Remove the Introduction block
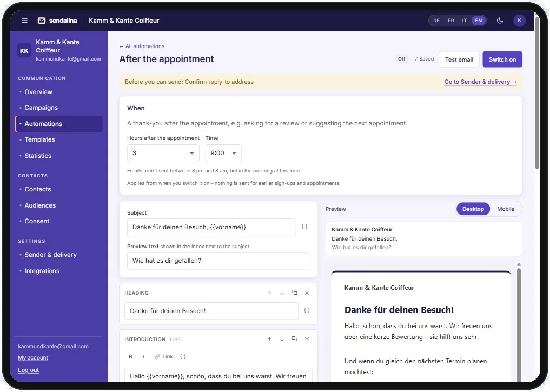The height and width of the screenshot is (392, 550). (x=307, y=339)
